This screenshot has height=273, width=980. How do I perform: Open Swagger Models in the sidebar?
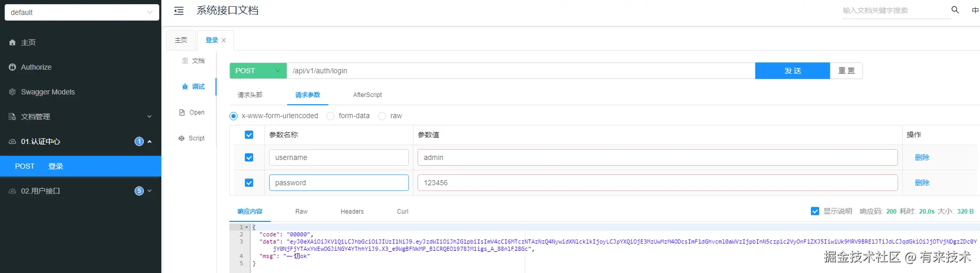(x=47, y=92)
